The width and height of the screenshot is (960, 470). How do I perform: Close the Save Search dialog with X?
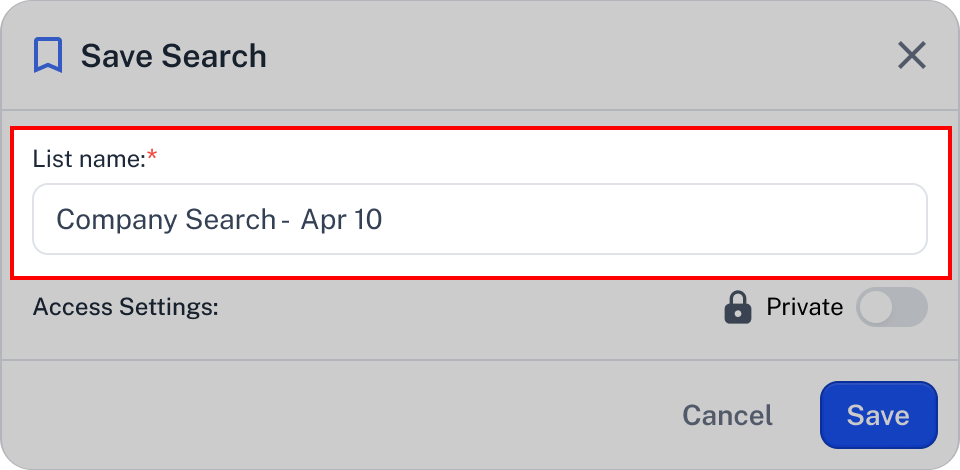(x=912, y=56)
